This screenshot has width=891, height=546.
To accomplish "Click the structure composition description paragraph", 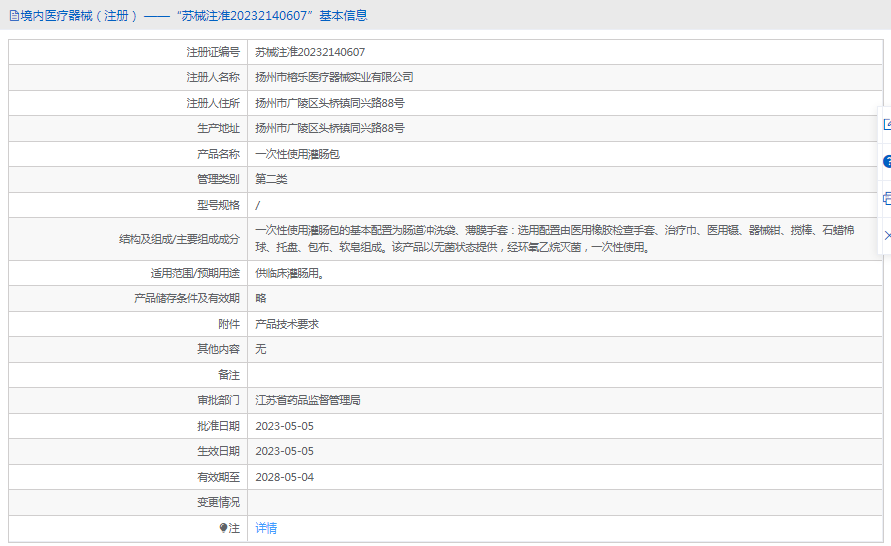I will (555, 239).
